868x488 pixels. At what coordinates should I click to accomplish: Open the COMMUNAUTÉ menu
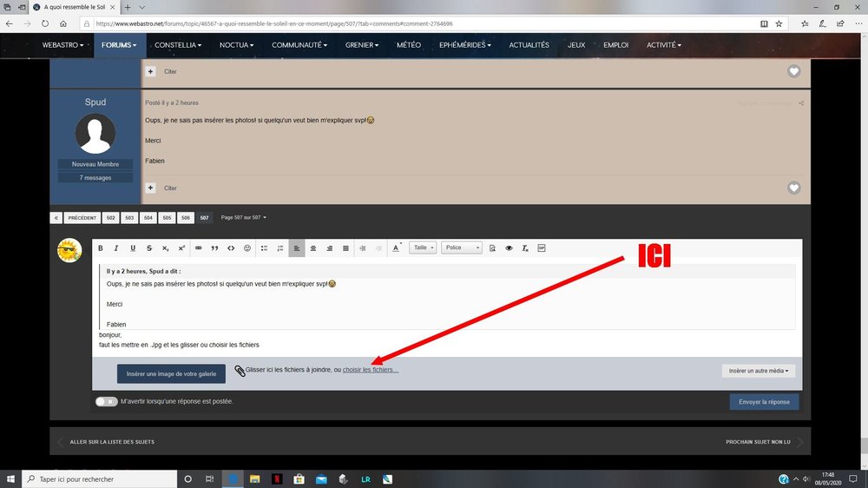[x=299, y=45]
